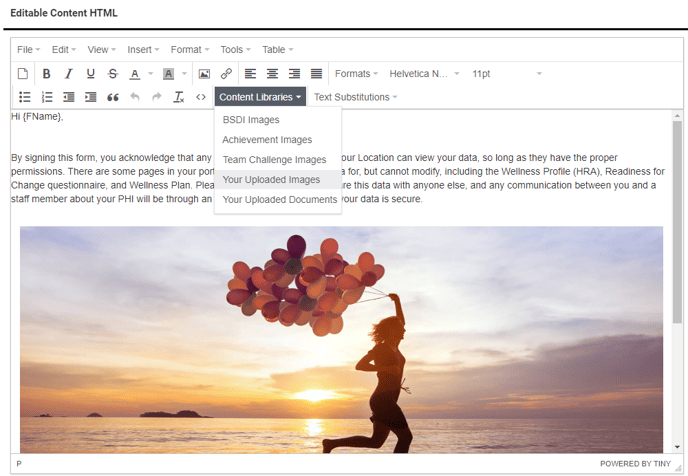Open source code view icon
This screenshot has width=688, height=476.
[201, 97]
